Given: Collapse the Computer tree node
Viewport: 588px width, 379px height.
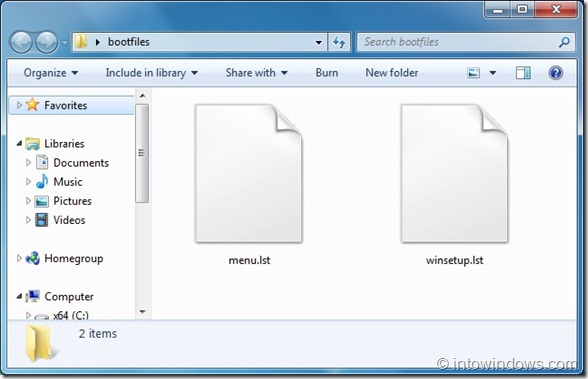Looking at the screenshot, I should point(19,296).
